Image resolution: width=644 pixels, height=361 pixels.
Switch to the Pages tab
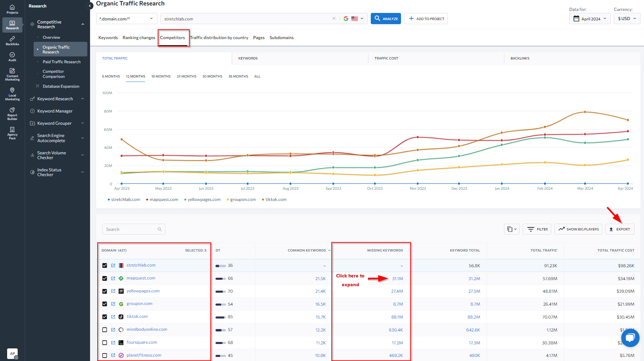coord(259,38)
